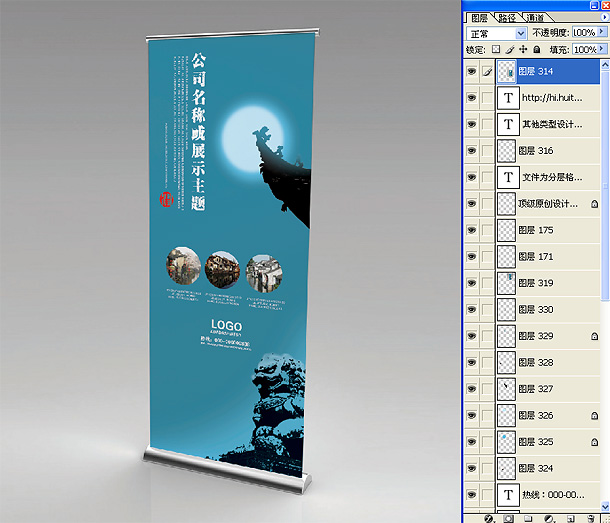Add layer style icon at panel bottom
This screenshot has height=523, width=610.
pos(489,519)
